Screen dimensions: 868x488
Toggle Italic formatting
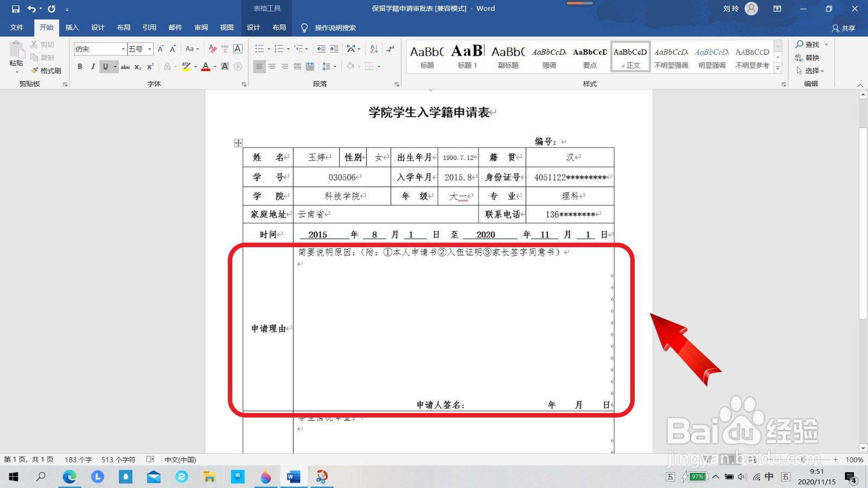pos(93,67)
